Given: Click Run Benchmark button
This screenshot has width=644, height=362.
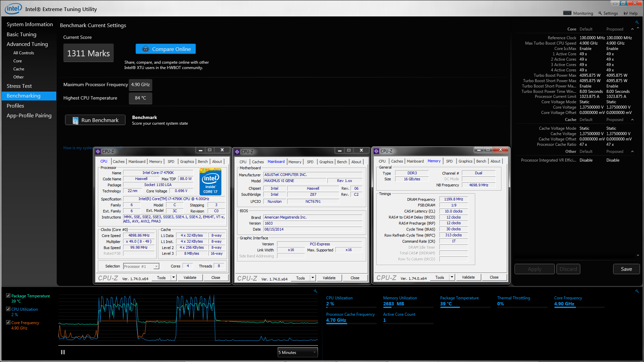Looking at the screenshot, I should (x=95, y=120).
